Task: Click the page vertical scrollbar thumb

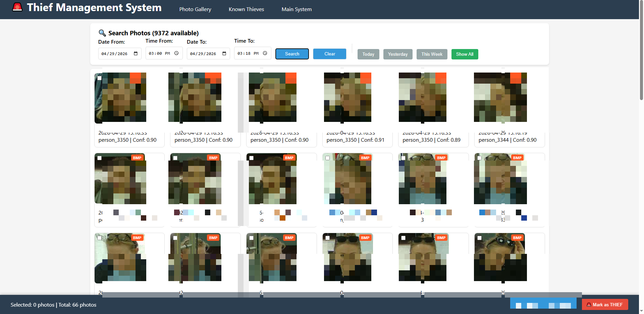Action: (x=641, y=50)
